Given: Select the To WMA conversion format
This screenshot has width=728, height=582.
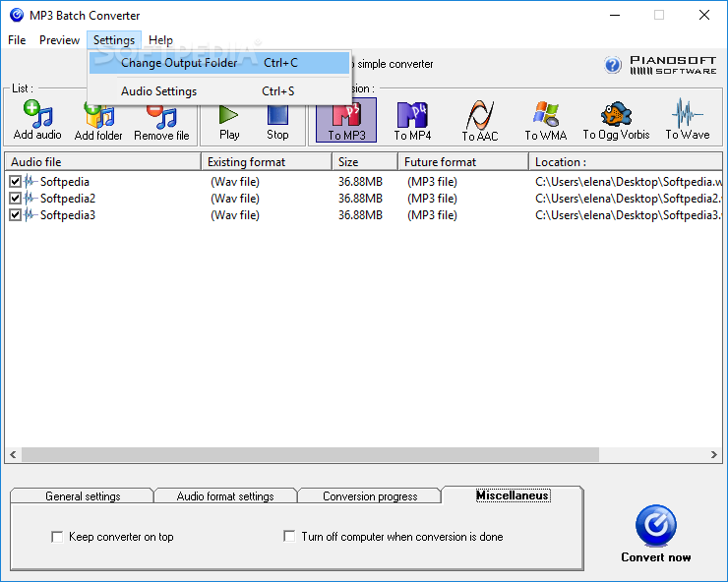Looking at the screenshot, I should pyautogui.click(x=546, y=121).
